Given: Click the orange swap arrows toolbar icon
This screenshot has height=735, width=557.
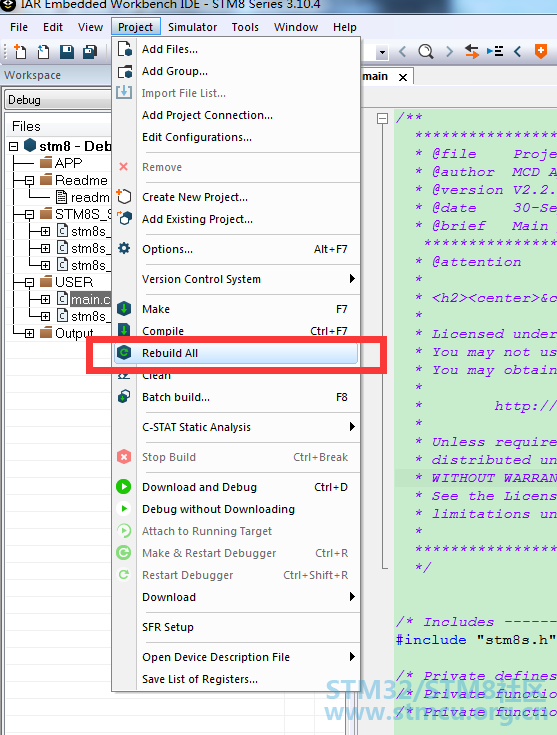Looking at the screenshot, I should [x=472, y=51].
